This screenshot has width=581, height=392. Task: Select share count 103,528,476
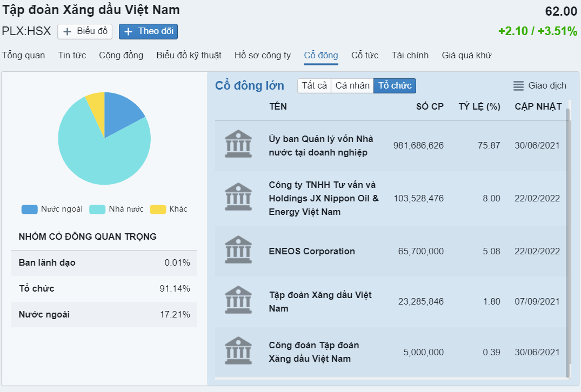click(418, 198)
